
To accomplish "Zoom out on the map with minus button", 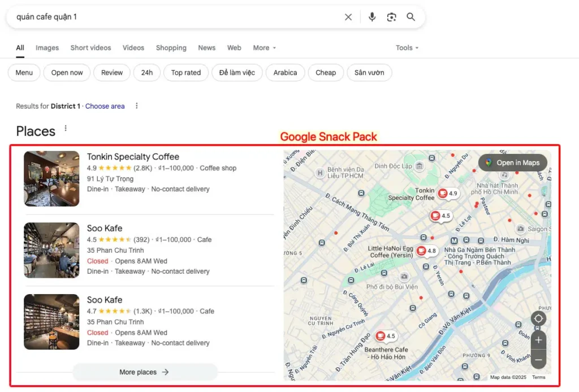I will (x=538, y=360).
